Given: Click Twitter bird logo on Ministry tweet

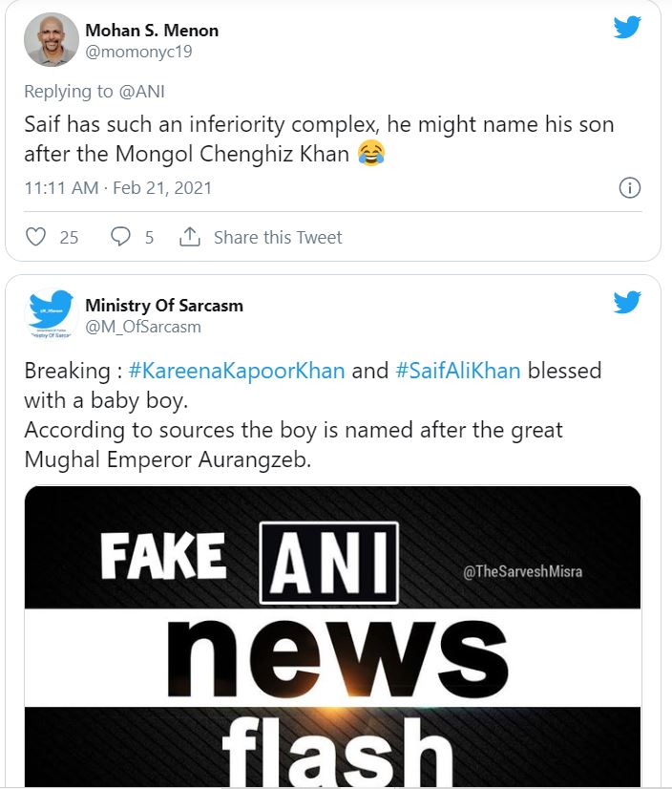Looking at the screenshot, I should (x=627, y=303).
